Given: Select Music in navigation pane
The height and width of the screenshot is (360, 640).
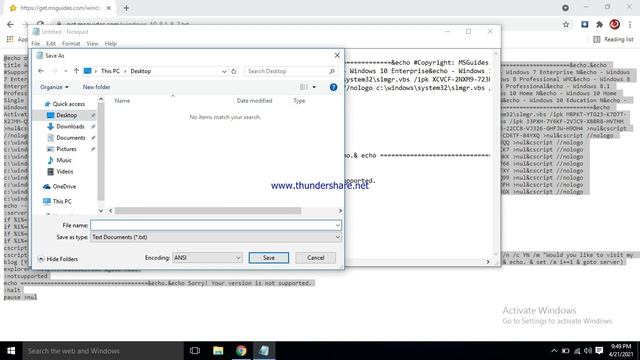Looking at the screenshot, I should [64, 160].
